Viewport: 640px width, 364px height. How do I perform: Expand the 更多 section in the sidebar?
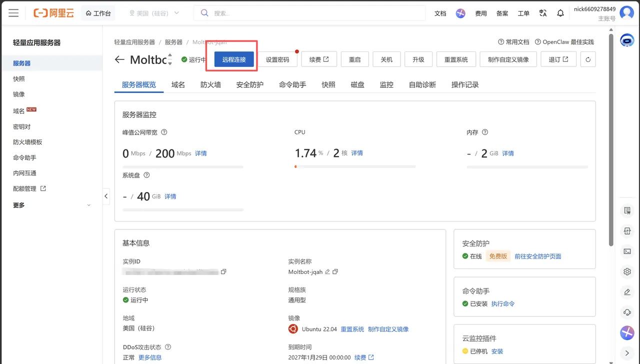[x=52, y=205]
